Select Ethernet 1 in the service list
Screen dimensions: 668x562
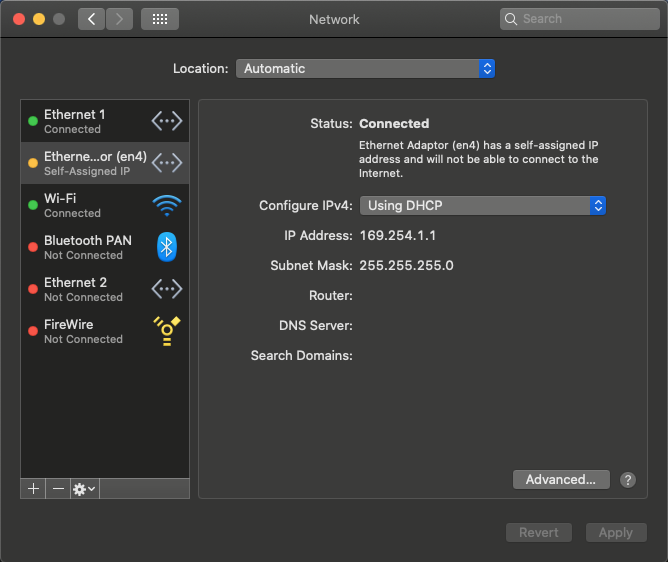pyautogui.click(x=105, y=121)
